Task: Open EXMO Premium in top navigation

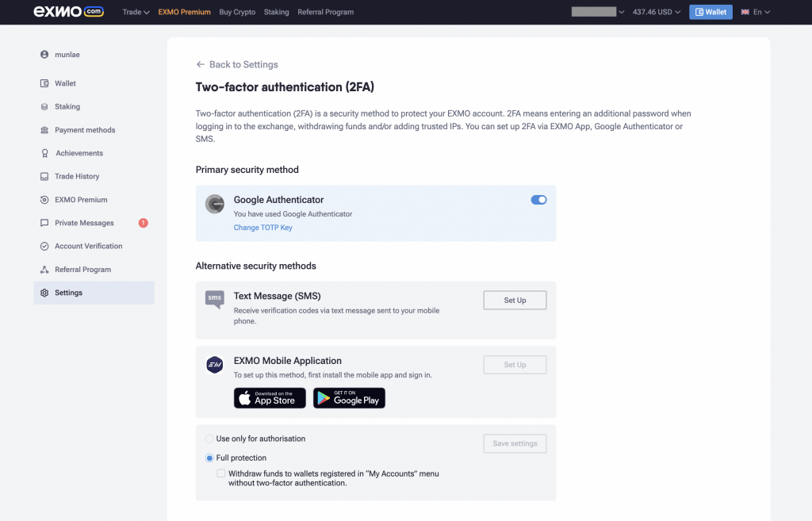Action: pos(184,12)
